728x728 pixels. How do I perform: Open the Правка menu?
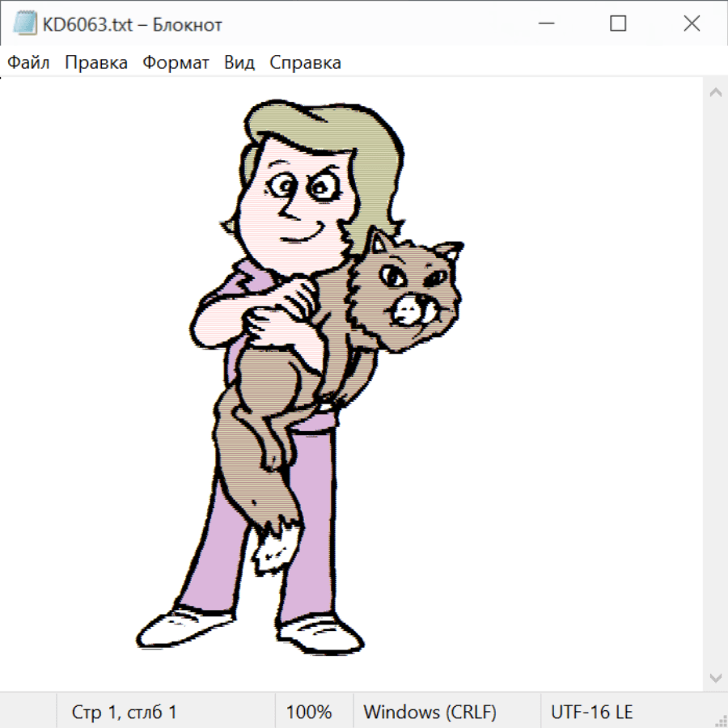96,62
